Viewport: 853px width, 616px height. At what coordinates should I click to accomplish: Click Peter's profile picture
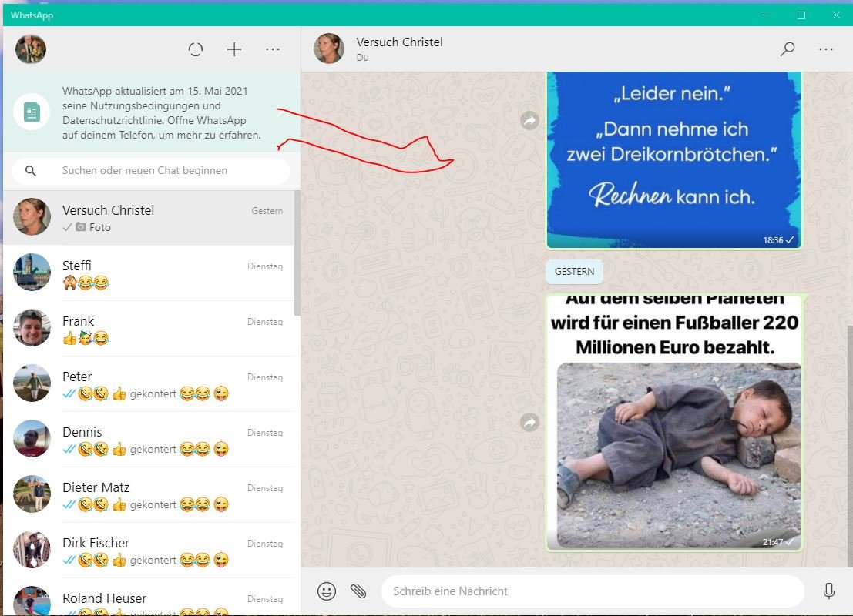coord(32,383)
